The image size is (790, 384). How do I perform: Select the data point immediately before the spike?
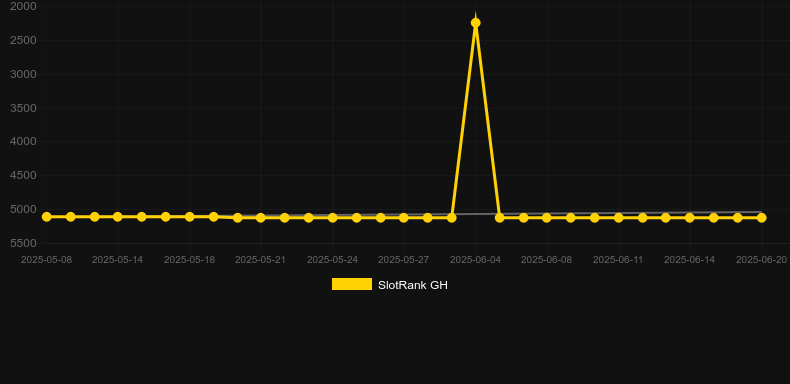(x=451, y=218)
